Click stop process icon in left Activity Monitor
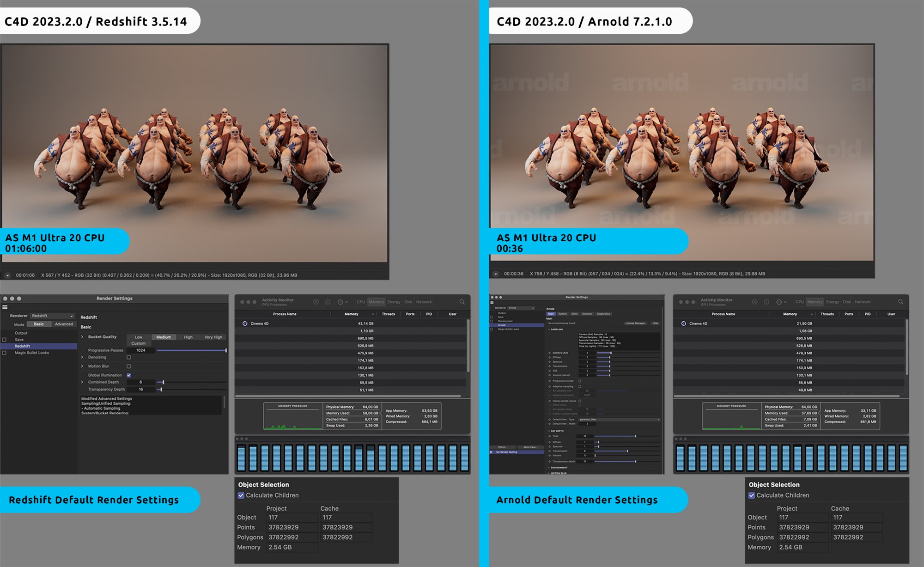Image resolution: width=924 pixels, height=567 pixels. (x=316, y=302)
